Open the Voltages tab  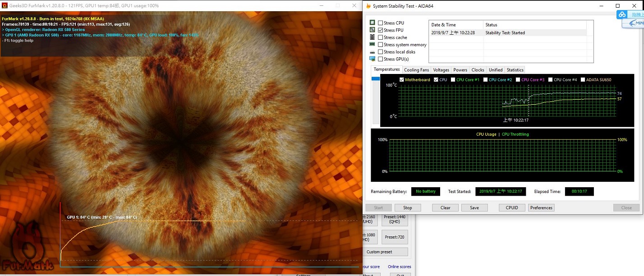pyautogui.click(x=441, y=70)
